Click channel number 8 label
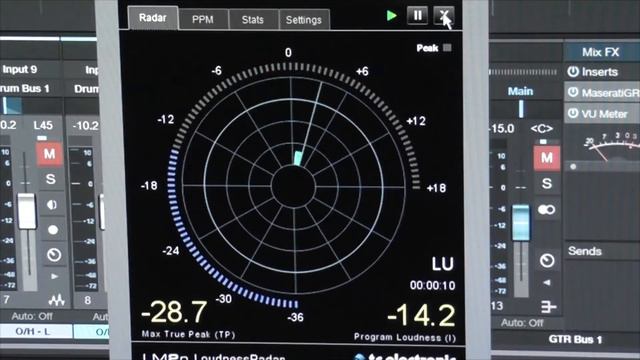This screenshot has width=640, height=360. coord(87,301)
